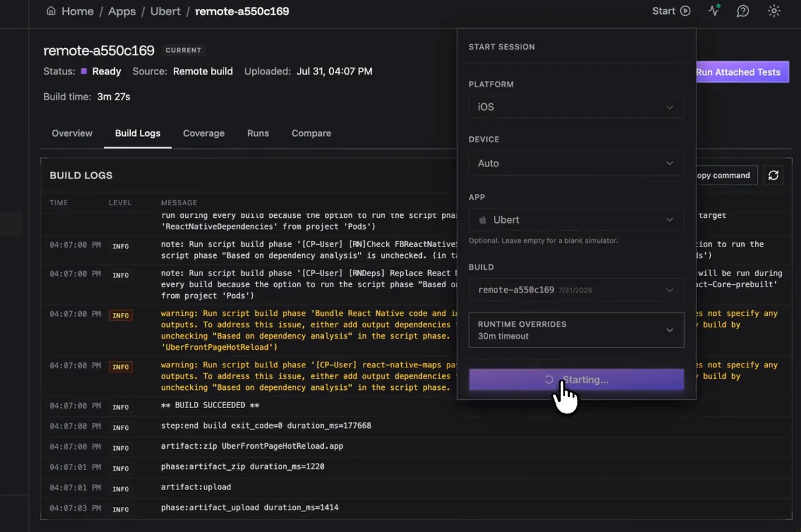This screenshot has height=532, width=801.
Task: Switch to the Runs tab
Action: point(258,133)
